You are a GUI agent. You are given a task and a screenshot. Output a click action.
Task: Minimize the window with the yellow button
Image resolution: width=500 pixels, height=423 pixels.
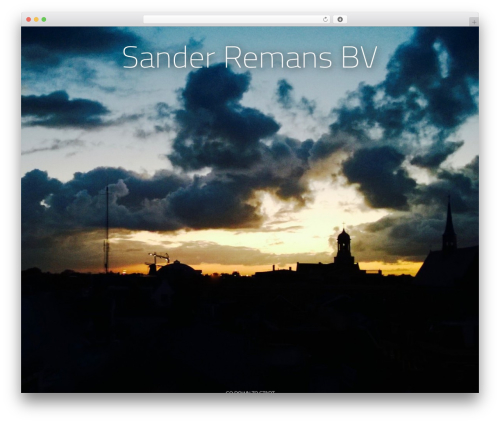point(36,19)
